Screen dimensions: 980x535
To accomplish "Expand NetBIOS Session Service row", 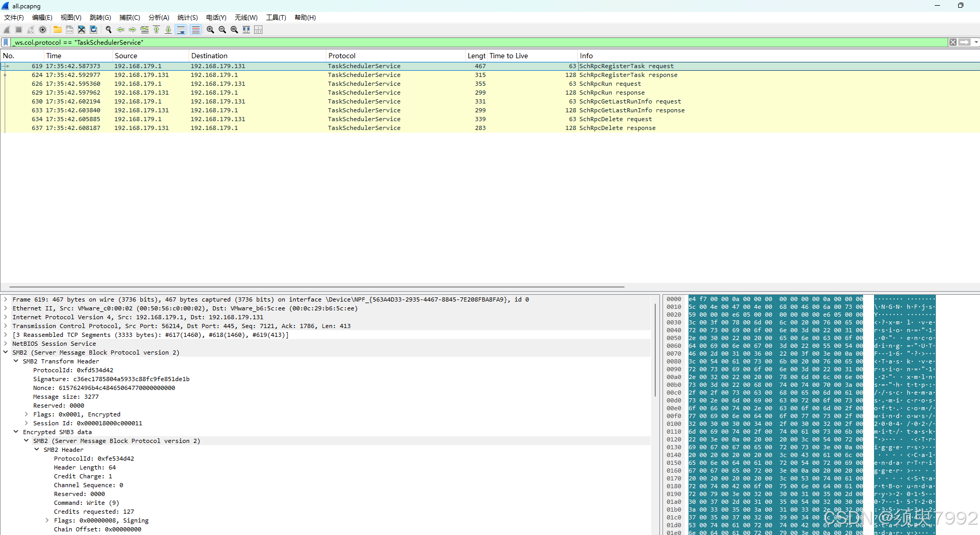I will 6,344.
